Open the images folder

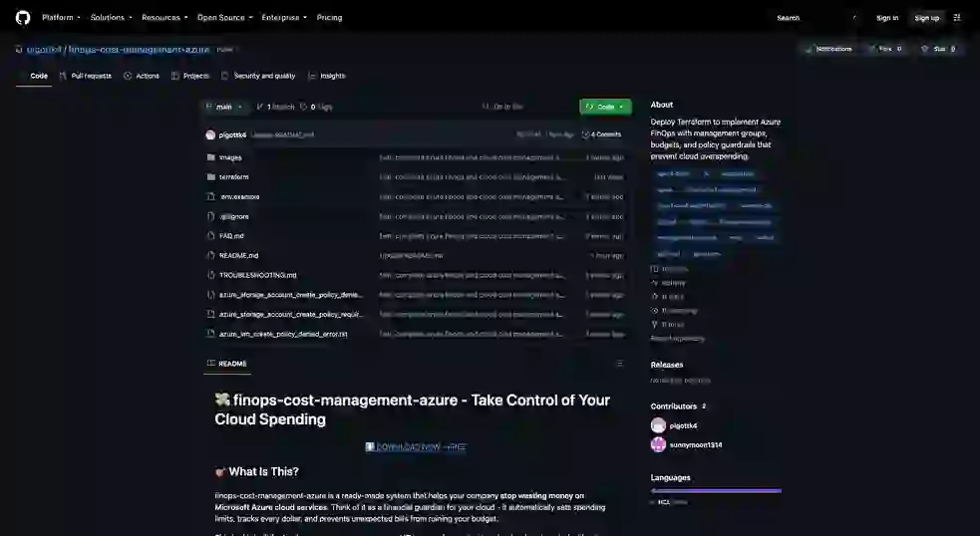click(x=230, y=158)
